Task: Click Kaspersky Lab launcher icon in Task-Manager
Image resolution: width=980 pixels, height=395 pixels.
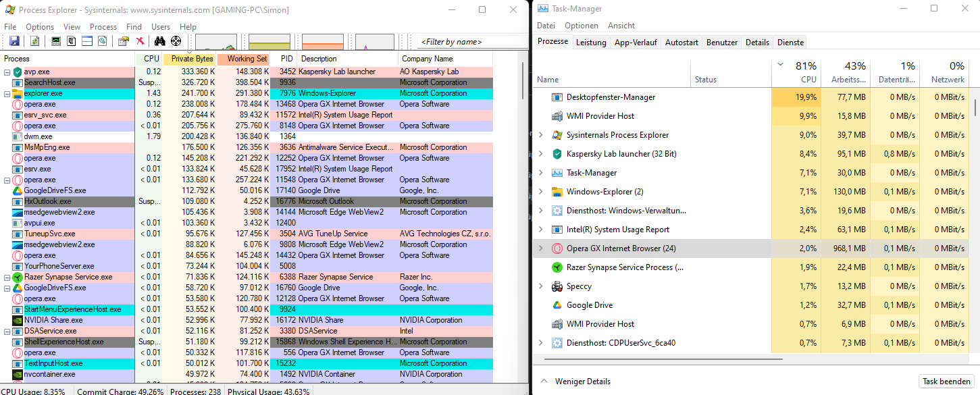Action: pyautogui.click(x=557, y=154)
